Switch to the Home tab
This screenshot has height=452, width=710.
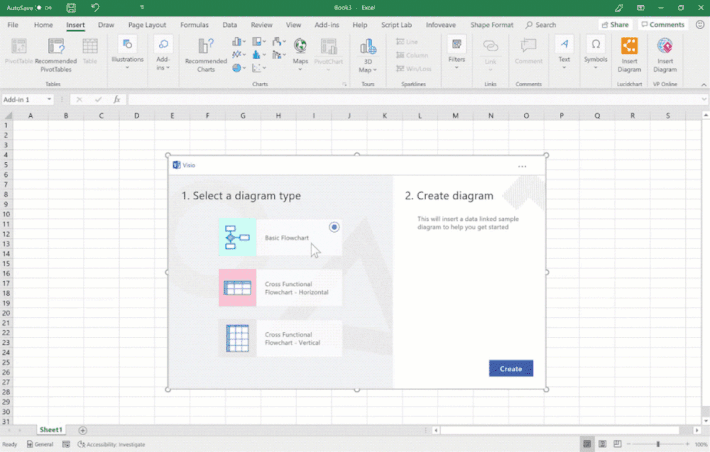tap(43, 25)
